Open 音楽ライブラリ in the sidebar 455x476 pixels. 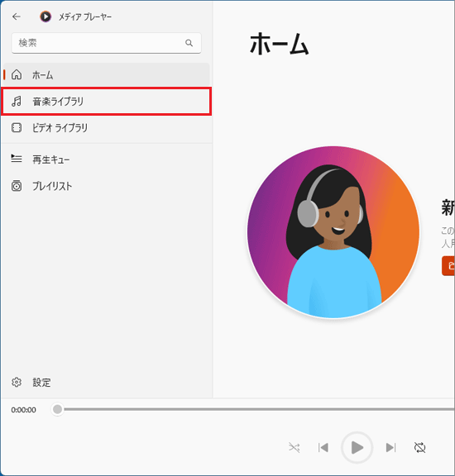point(106,102)
